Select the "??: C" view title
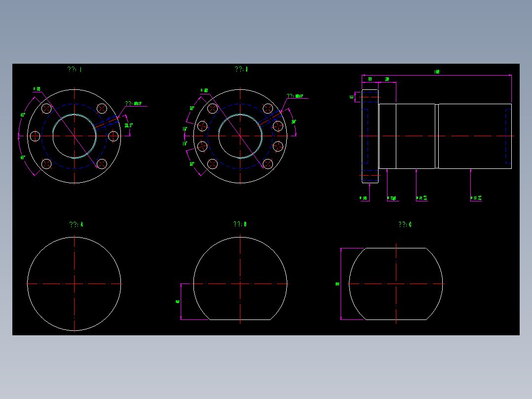The image size is (532, 399). click(x=405, y=225)
